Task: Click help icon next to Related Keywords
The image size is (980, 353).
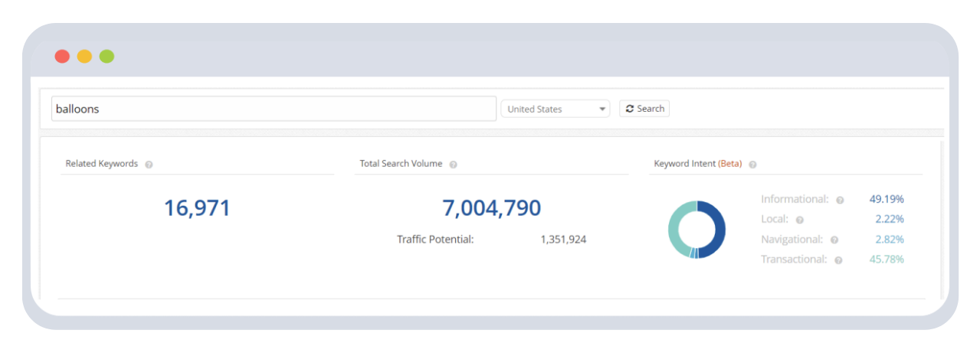Action: (149, 164)
